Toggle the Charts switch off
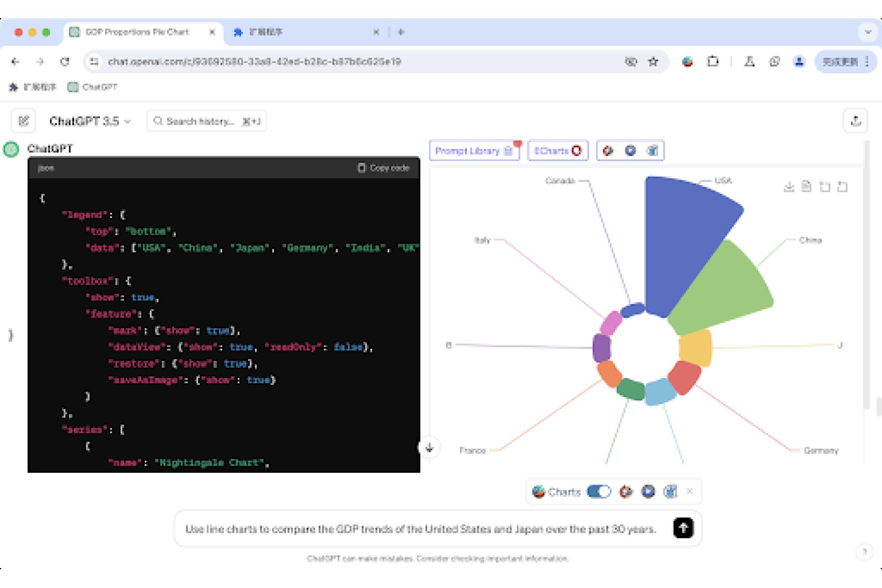 (599, 492)
